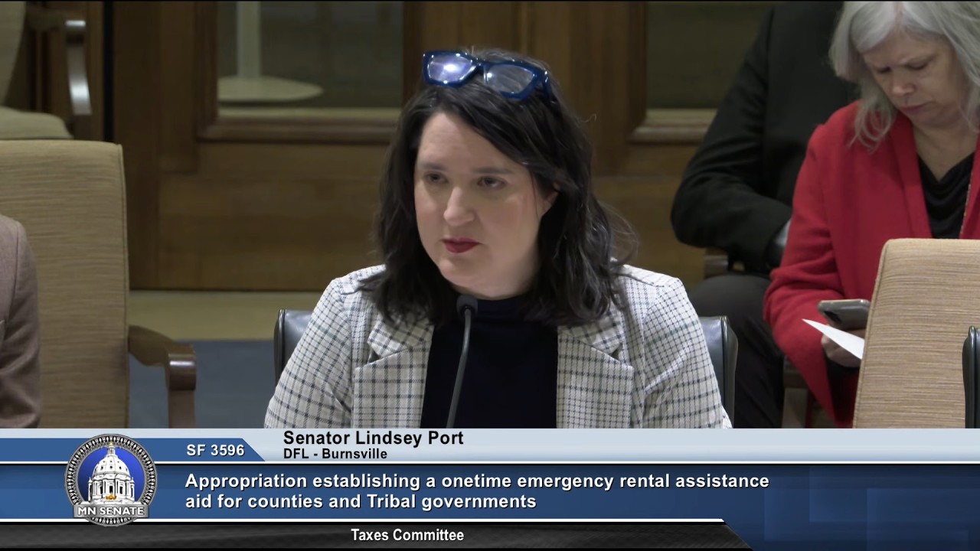Screen dimensions: 980x551
Task: Click the tan chair back at right edge
Action: (915, 333)
